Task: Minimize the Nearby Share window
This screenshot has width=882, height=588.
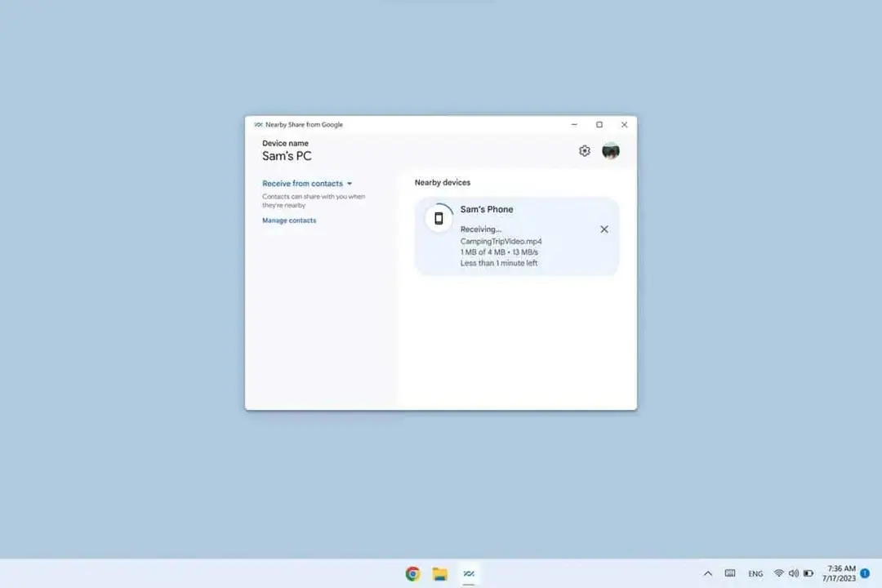Action: tap(574, 124)
